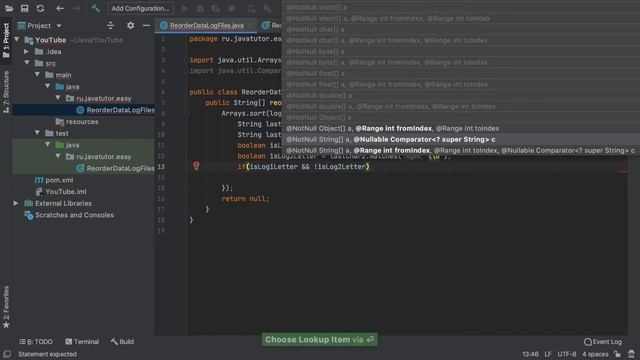
Task: Collapse the test folder
Action: (38, 133)
